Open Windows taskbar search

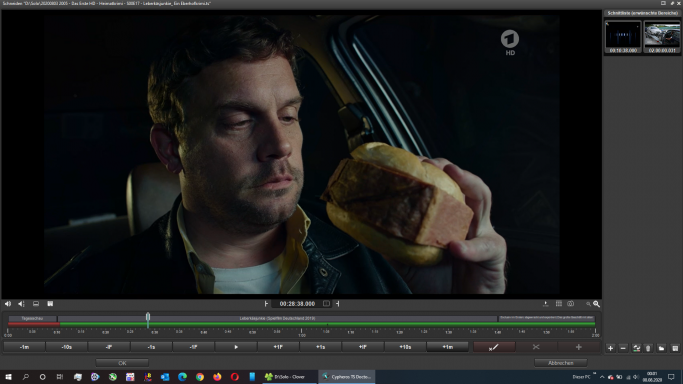(x=26, y=377)
